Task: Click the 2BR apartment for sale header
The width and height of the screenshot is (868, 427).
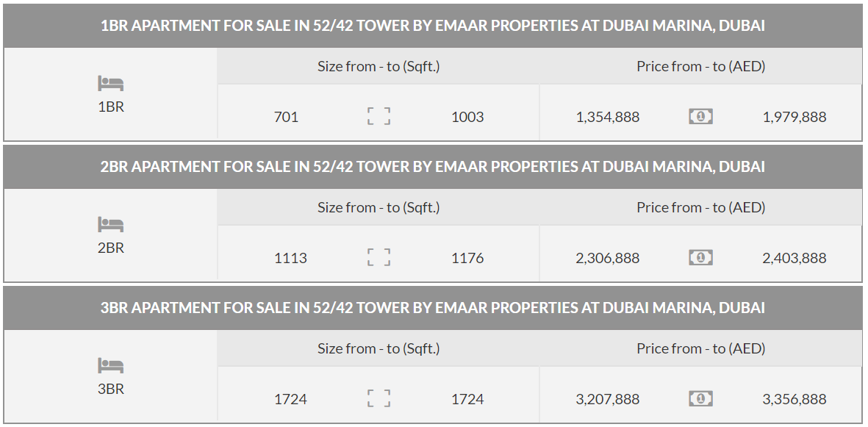Action: (433, 167)
